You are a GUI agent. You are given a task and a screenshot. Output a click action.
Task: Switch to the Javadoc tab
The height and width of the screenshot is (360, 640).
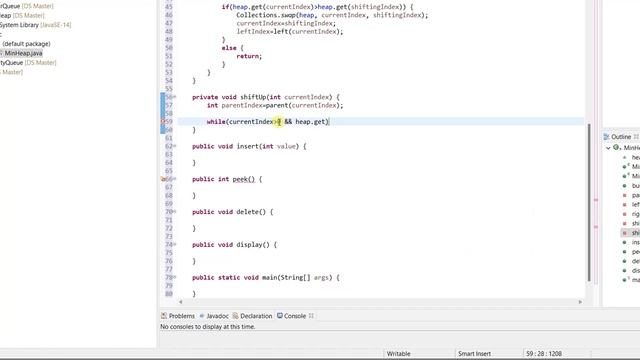[x=214, y=316]
